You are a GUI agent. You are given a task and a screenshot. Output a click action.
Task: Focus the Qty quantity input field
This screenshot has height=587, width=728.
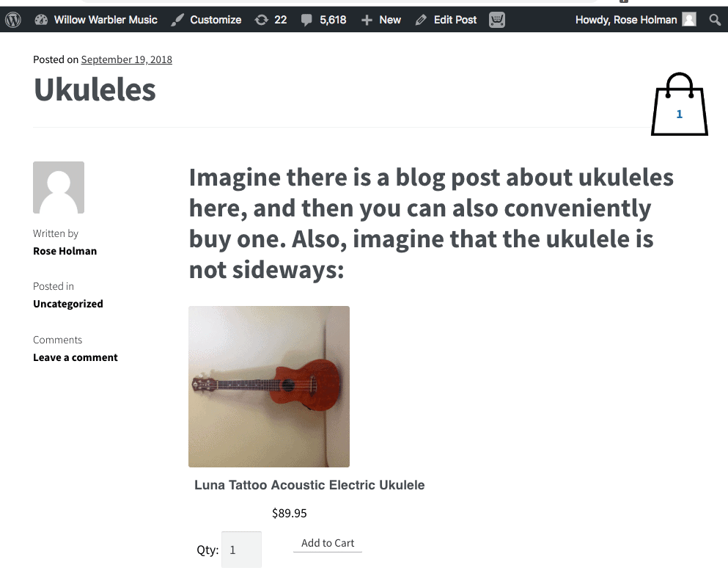(241, 550)
